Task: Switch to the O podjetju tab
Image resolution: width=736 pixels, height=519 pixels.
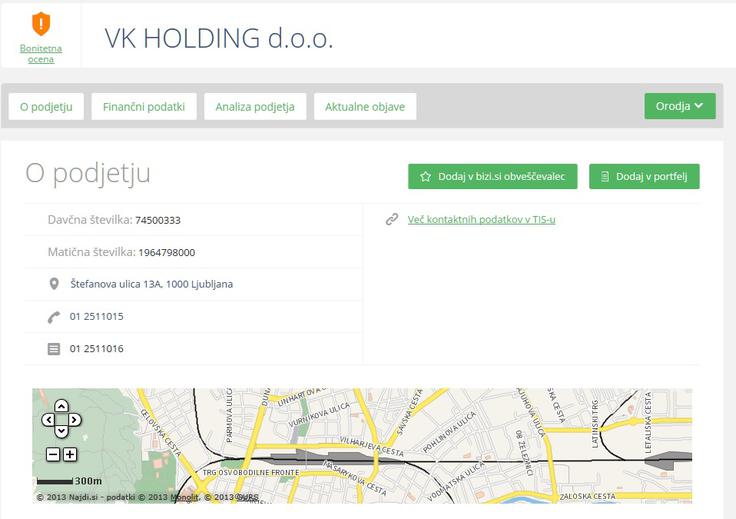Action: [x=46, y=107]
